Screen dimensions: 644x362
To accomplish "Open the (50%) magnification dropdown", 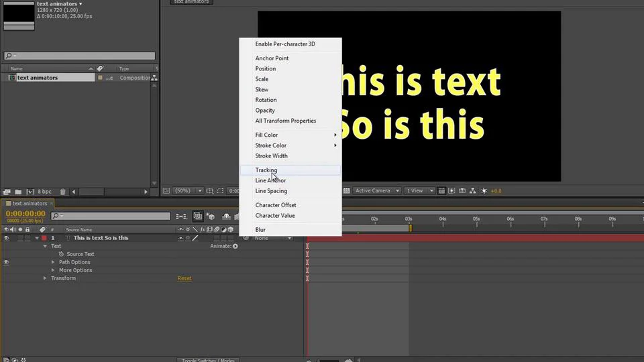I will (188, 191).
